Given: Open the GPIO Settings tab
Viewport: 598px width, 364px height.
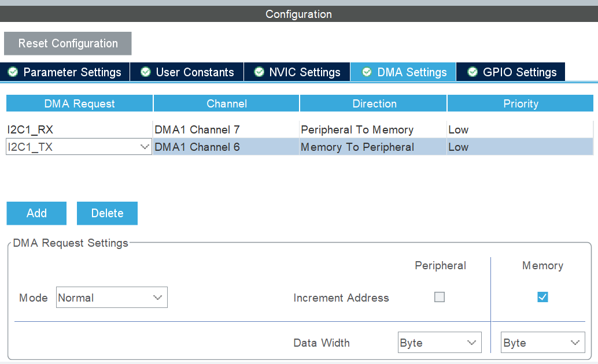Looking at the screenshot, I should point(519,72).
